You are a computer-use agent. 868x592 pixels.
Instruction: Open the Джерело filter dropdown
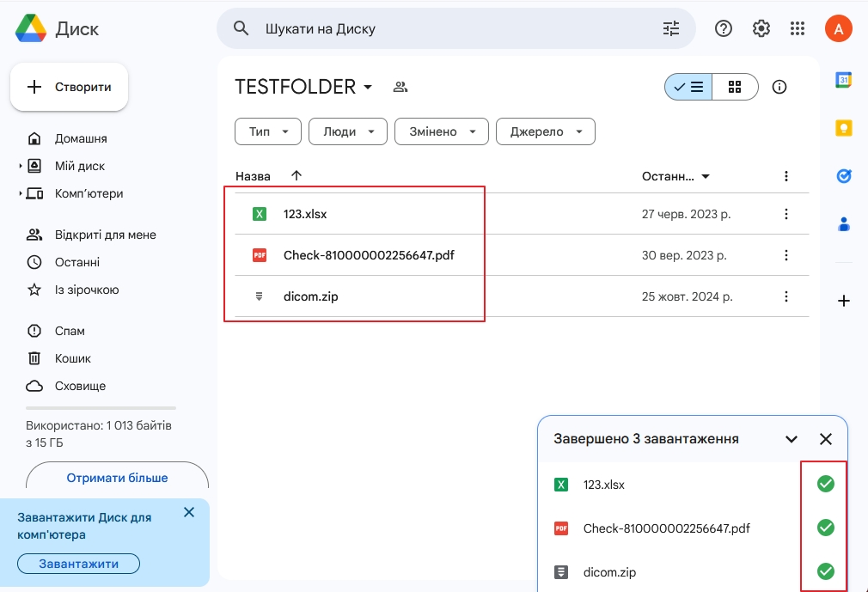(x=545, y=131)
